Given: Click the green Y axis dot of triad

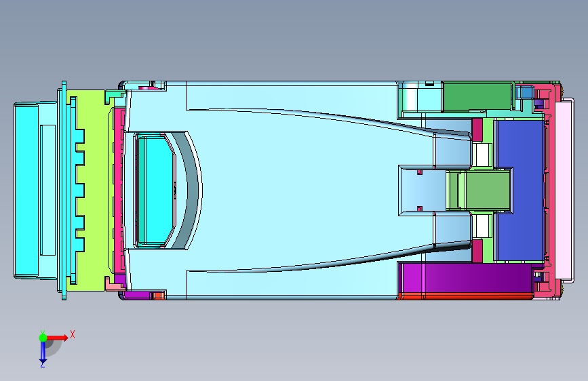Looking at the screenshot, I should click(x=43, y=338).
